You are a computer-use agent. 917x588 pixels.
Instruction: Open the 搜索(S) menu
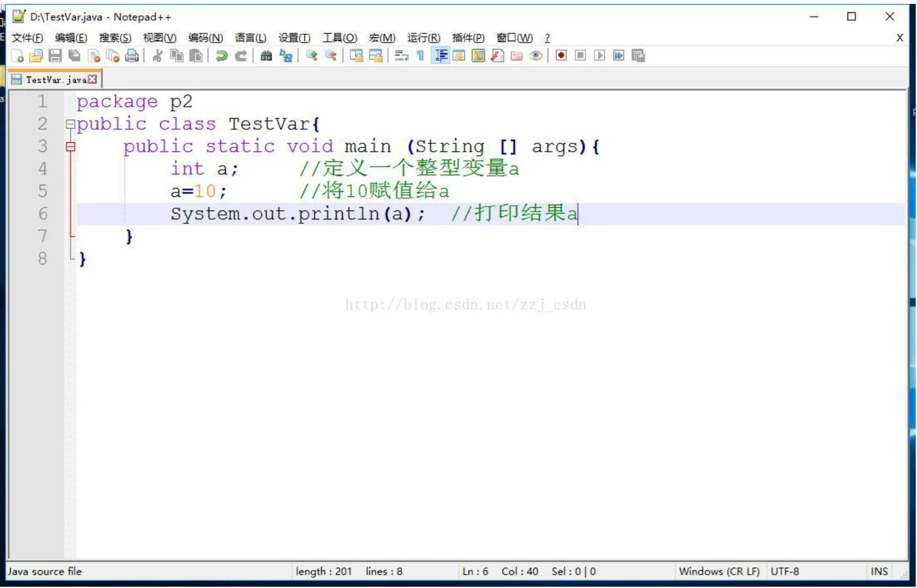coord(115,38)
